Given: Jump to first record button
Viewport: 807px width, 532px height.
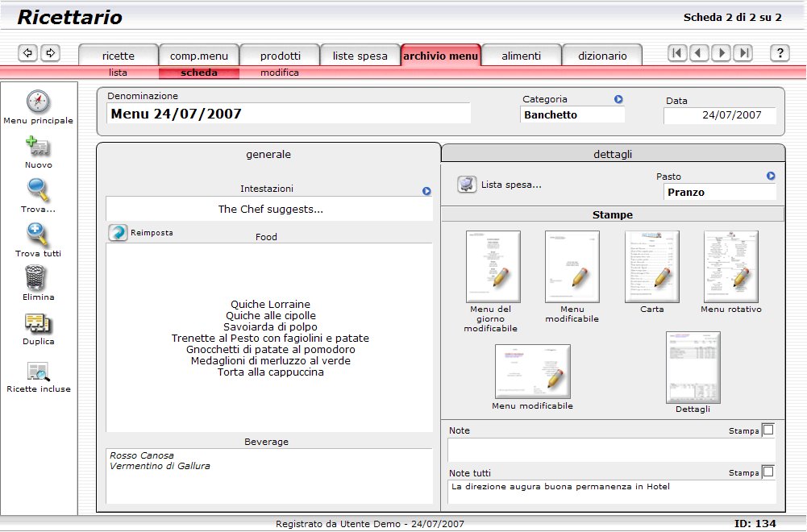Looking at the screenshot, I should point(677,52).
